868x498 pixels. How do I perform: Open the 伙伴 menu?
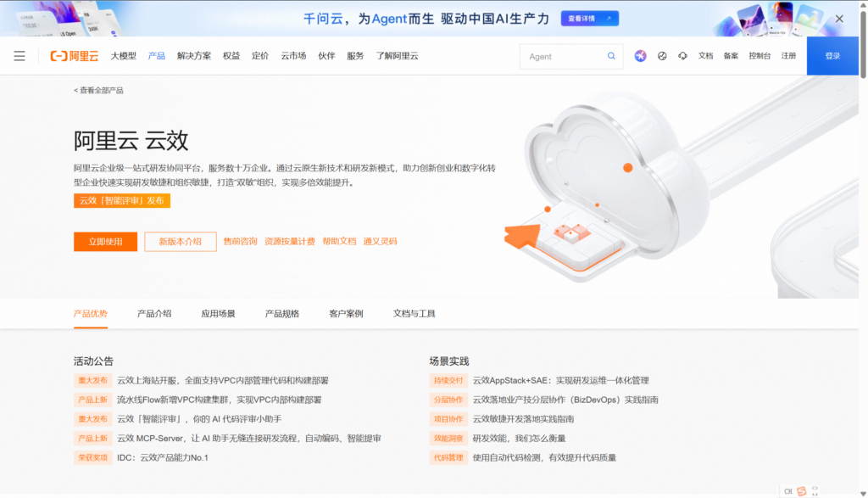326,56
